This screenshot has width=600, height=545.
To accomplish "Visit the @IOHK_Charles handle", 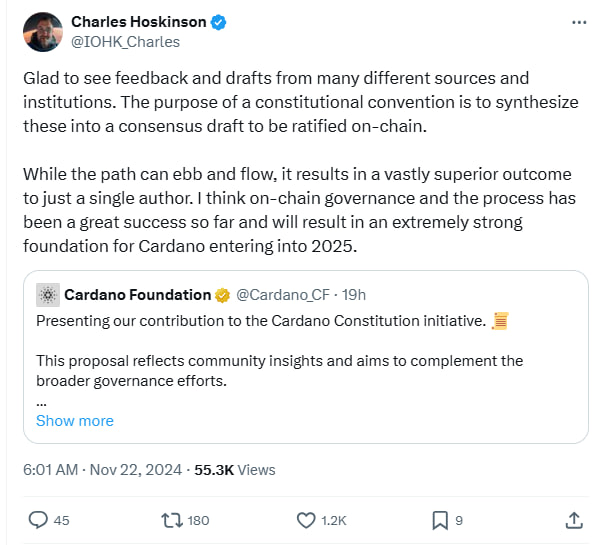I will [126, 42].
